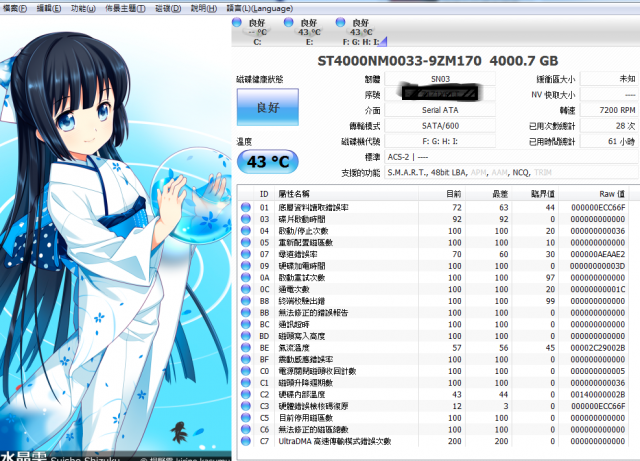Open the 編輯(E) menu

coord(49,8)
